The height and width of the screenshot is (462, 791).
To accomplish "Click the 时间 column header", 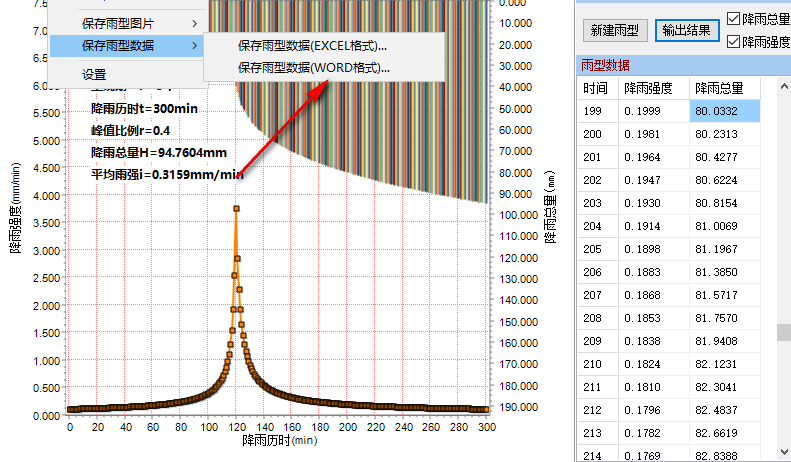I will [597, 88].
